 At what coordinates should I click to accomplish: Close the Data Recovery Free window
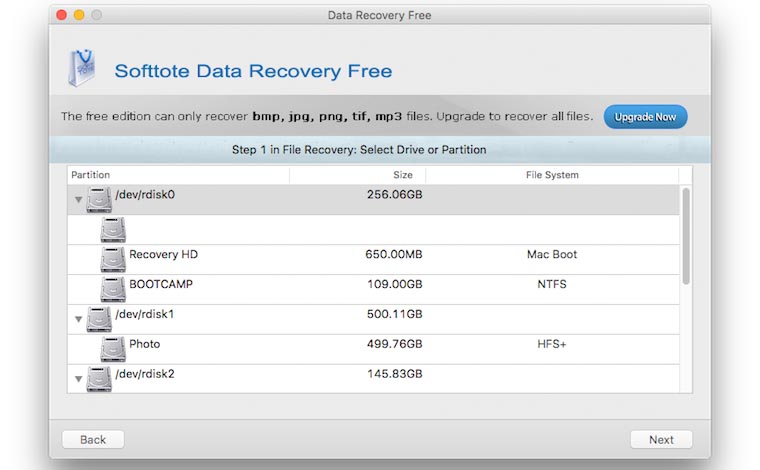click(62, 15)
